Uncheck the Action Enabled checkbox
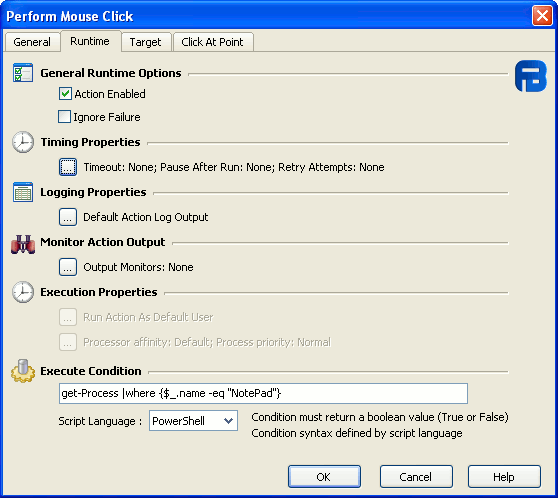 65,94
